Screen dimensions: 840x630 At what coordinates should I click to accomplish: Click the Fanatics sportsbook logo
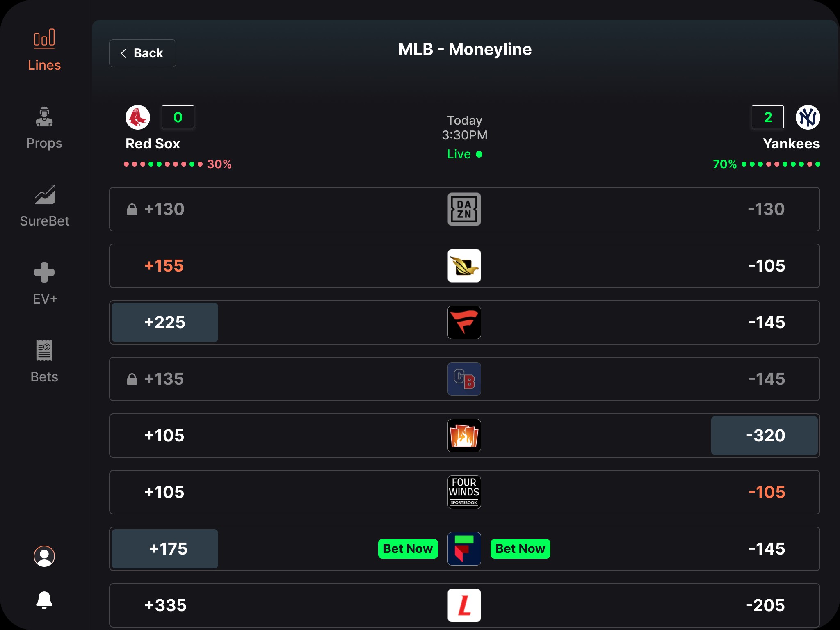tap(464, 322)
